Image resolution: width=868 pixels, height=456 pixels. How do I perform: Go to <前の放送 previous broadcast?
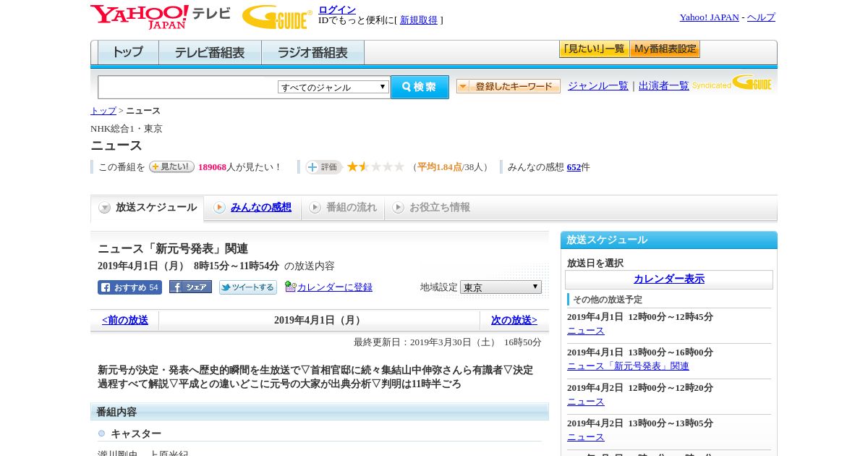click(x=125, y=321)
